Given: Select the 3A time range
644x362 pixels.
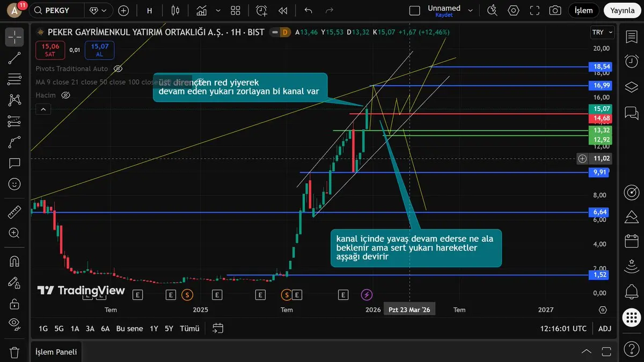Looking at the screenshot, I should 90,328.
